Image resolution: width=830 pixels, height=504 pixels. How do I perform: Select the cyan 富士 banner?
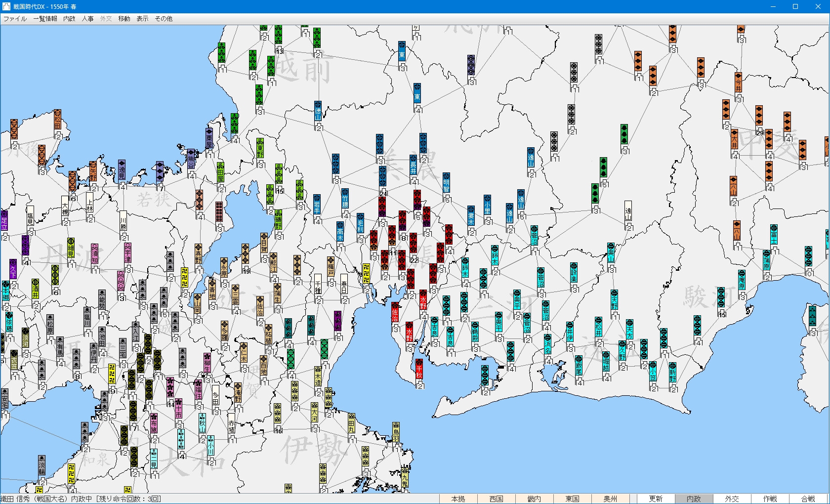coord(774,234)
